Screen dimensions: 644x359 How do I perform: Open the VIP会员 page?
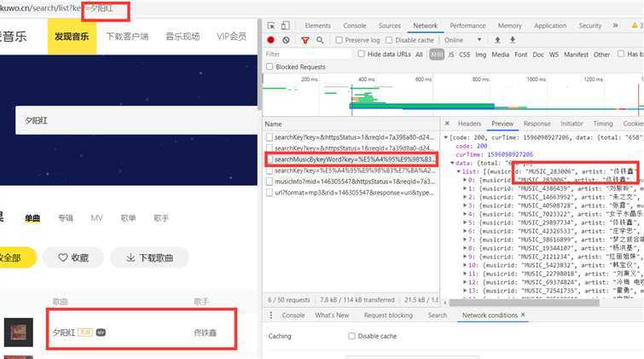pos(232,36)
